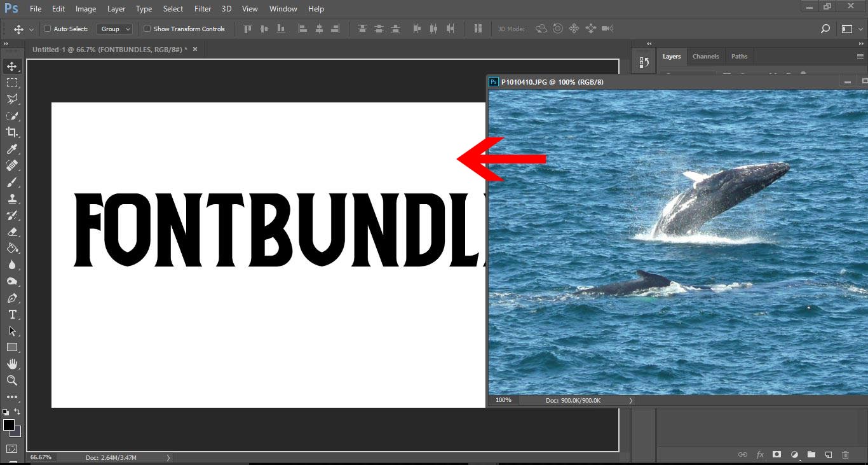This screenshot has height=465, width=868.
Task: Expand P1010410.JPG status bar info arrow
Action: pos(631,401)
